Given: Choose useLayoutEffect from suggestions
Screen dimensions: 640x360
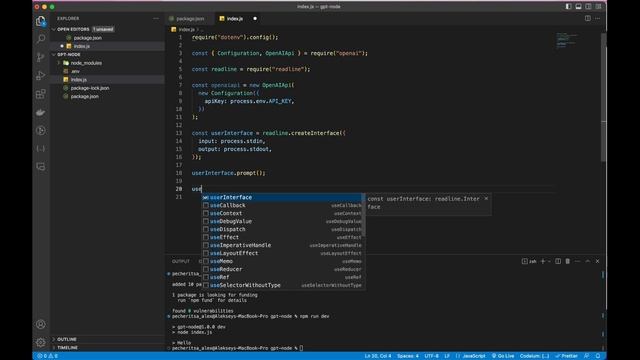Looking at the screenshot, I should (282, 253).
